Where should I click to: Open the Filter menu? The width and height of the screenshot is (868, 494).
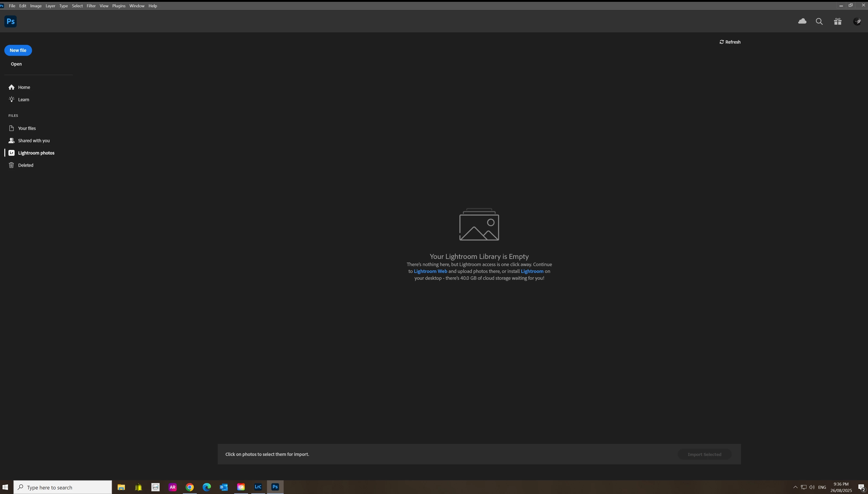pos(91,6)
